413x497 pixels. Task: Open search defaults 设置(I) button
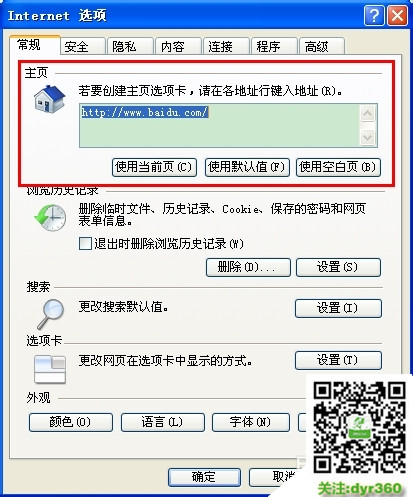pos(338,308)
